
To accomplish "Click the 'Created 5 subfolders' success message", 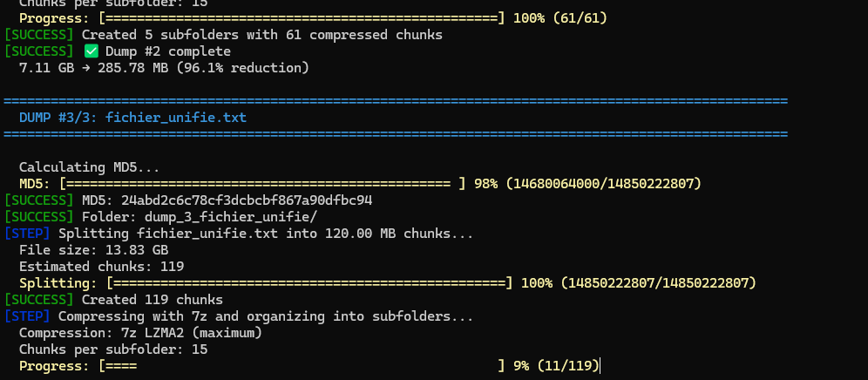I will pos(261,35).
